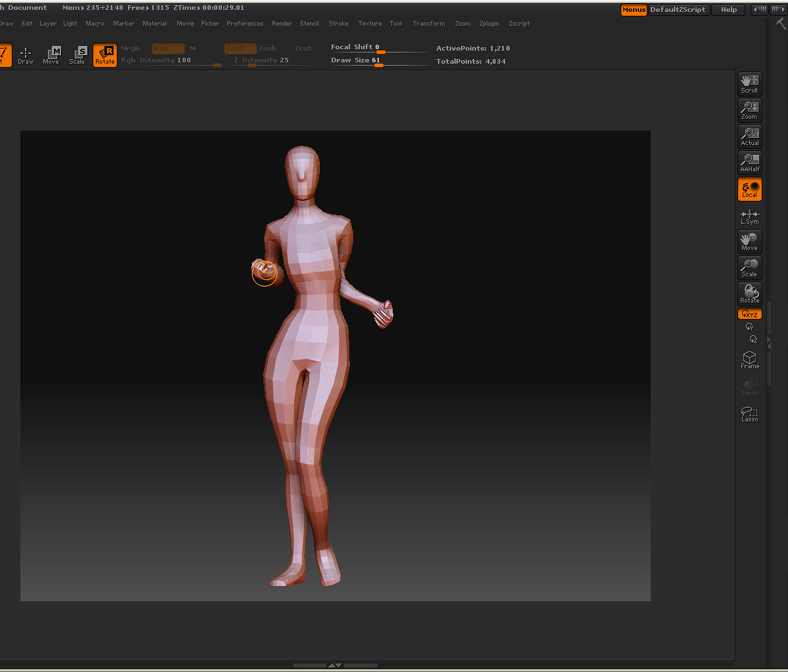The image size is (788, 672).
Task: Open the Zplugin menu
Action: (x=489, y=24)
